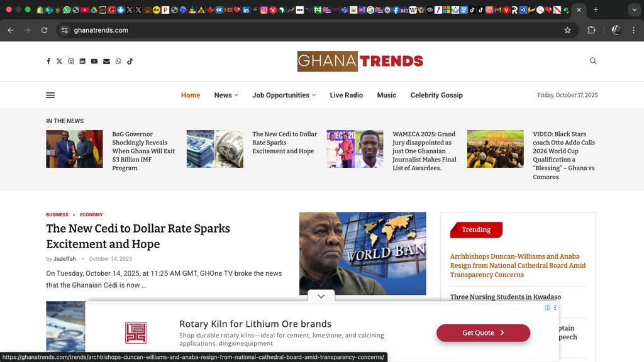Viewport: 644px width, 362px height.
Task: Open the Instagram social icon in site header
Action: click(x=71, y=61)
